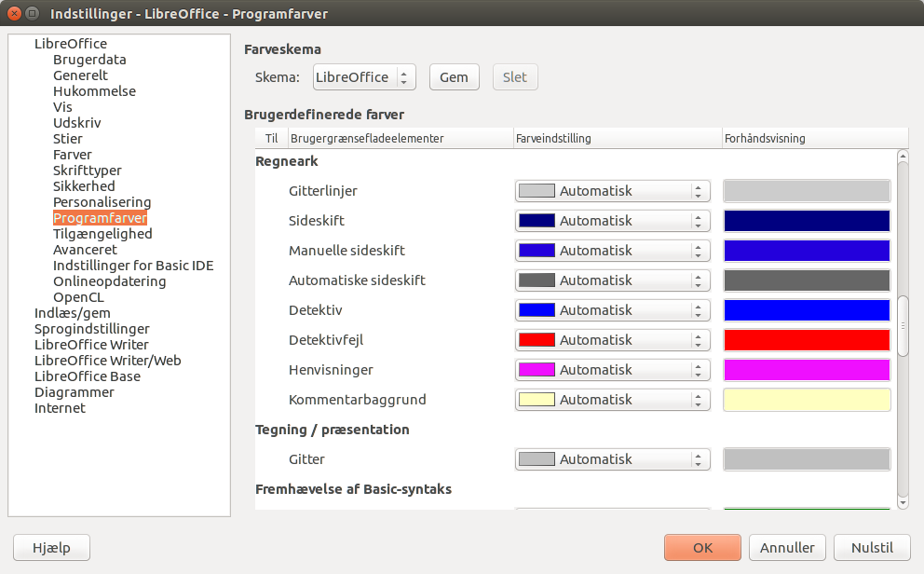The image size is (924, 574).
Task: Click the Manuelle sideskift preview swatch
Action: pyautogui.click(x=807, y=251)
